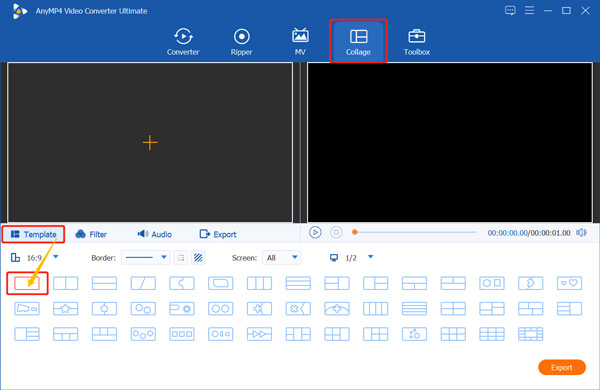This screenshot has height=390, width=600.
Task: Mute audio with the speaker icon
Action: point(581,233)
